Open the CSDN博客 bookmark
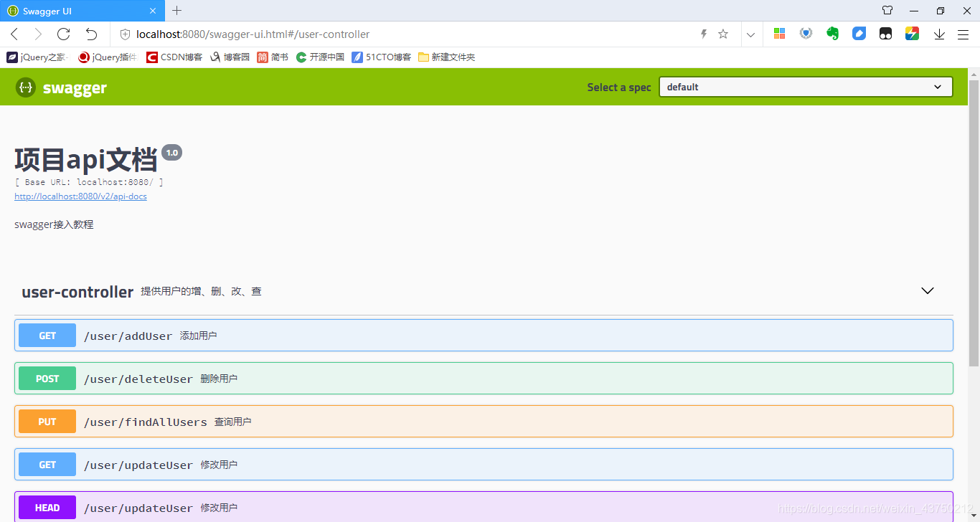Image resolution: width=980 pixels, height=522 pixels. click(174, 57)
